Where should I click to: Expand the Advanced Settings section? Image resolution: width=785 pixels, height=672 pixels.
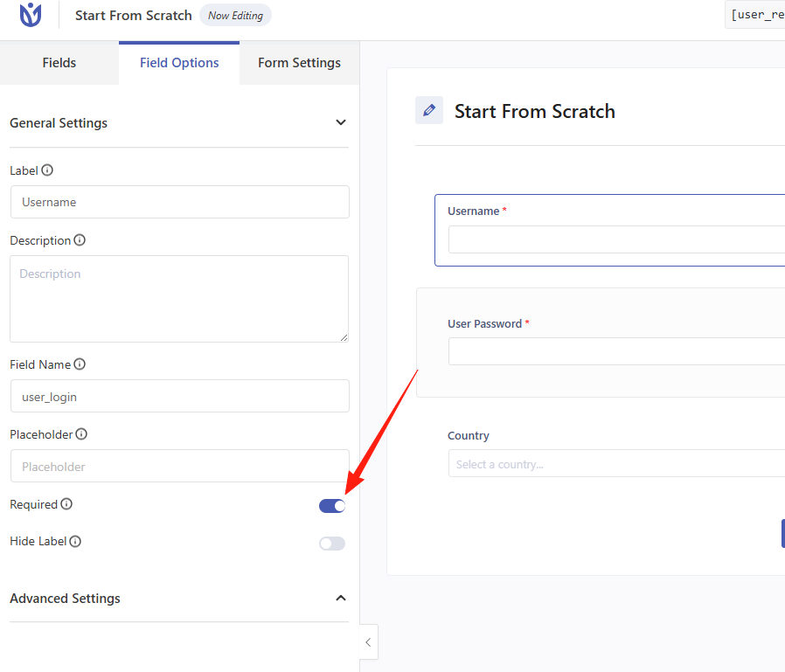tap(341, 599)
